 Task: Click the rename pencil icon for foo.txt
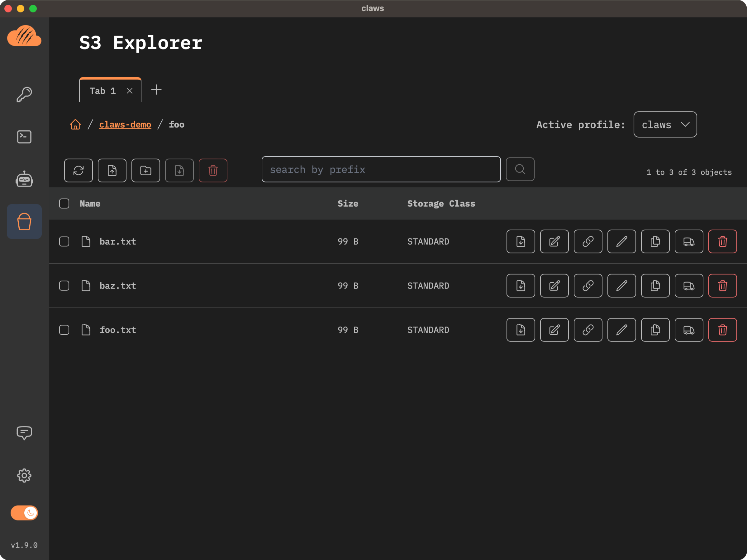point(621,330)
